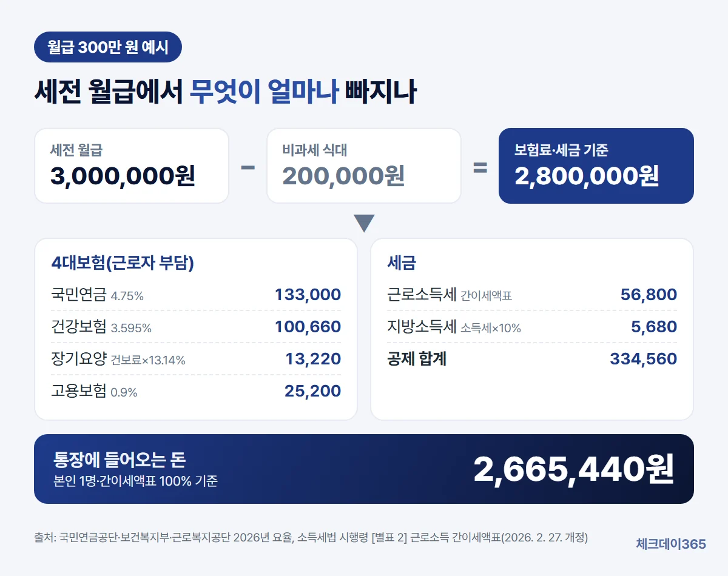Click the value '56,800'
The height and width of the screenshot is (576, 728).
coord(649,295)
